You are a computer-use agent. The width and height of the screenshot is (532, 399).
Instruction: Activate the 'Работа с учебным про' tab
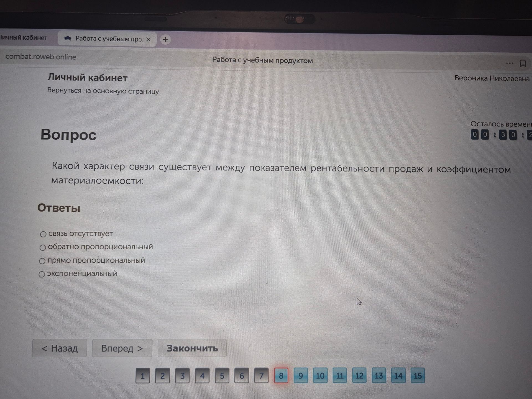pyautogui.click(x=107, y=39)
